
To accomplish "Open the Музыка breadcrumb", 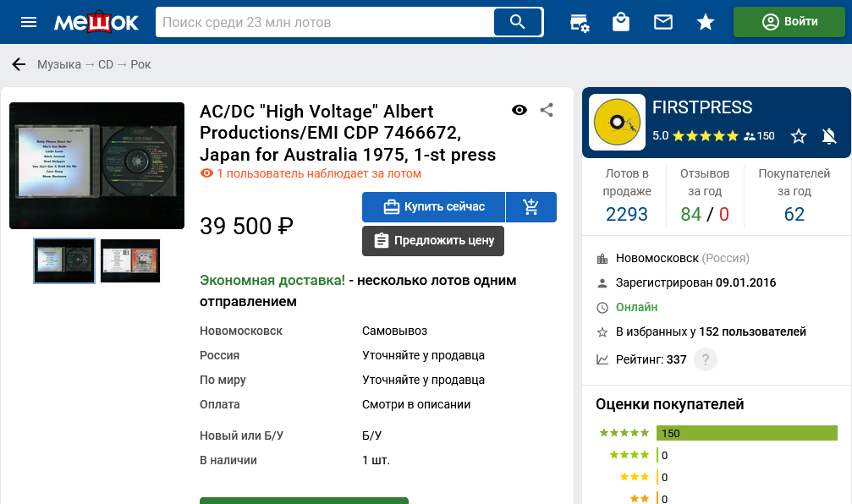I will (x=59, y=64).
